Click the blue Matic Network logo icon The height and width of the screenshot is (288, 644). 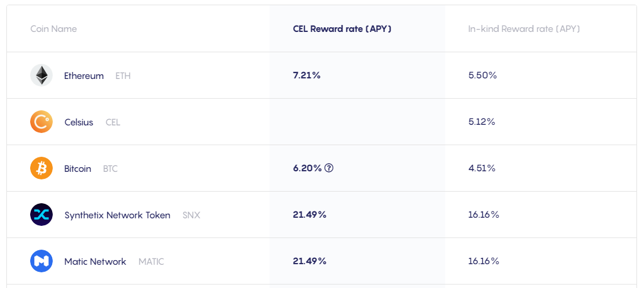pos(42,261)
